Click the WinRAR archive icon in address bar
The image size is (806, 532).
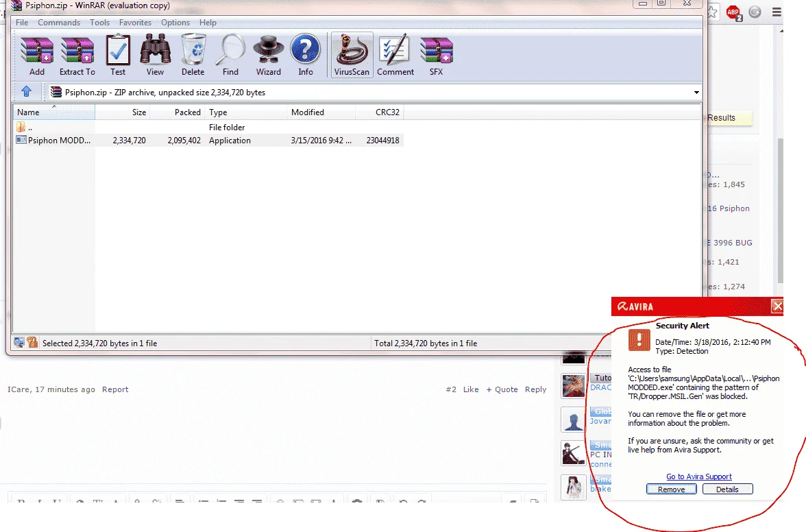click(56, 92)
